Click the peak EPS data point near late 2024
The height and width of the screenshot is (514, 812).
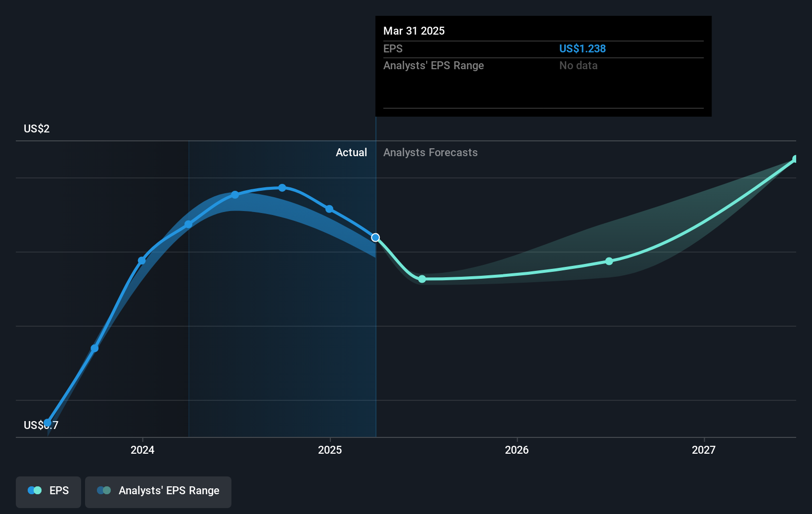coord(281,187)
